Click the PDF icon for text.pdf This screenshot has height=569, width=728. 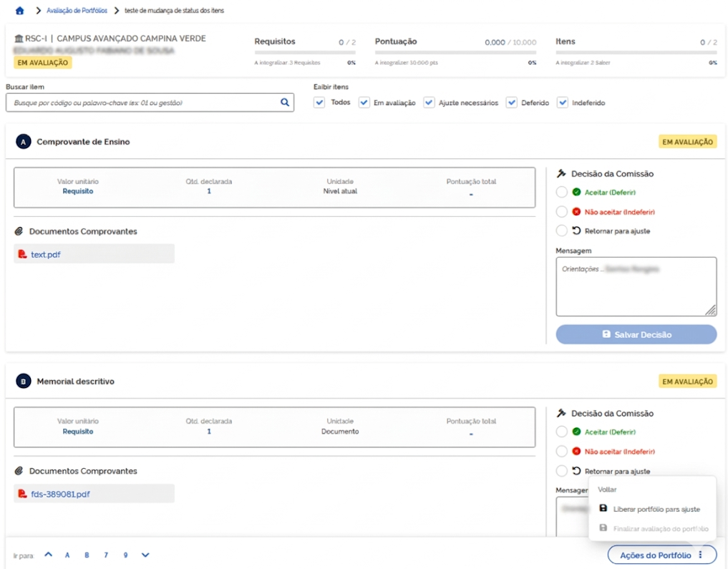[x=22, y=254]
